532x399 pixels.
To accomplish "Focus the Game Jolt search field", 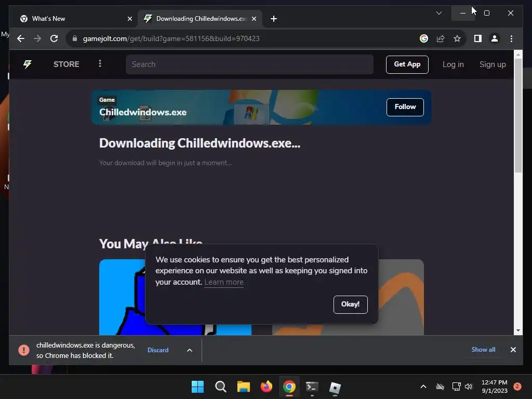I will [249, 64].
